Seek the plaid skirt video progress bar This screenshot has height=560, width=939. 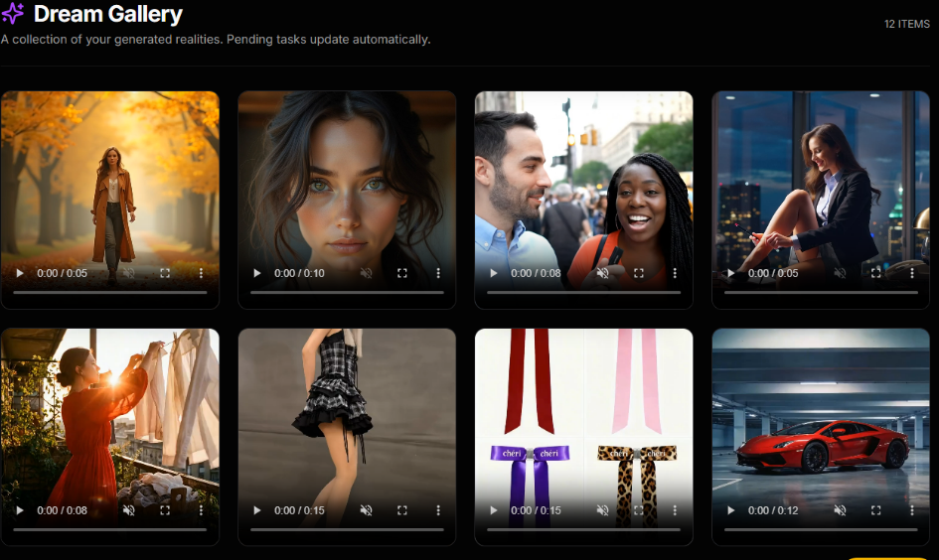point(347,529)
